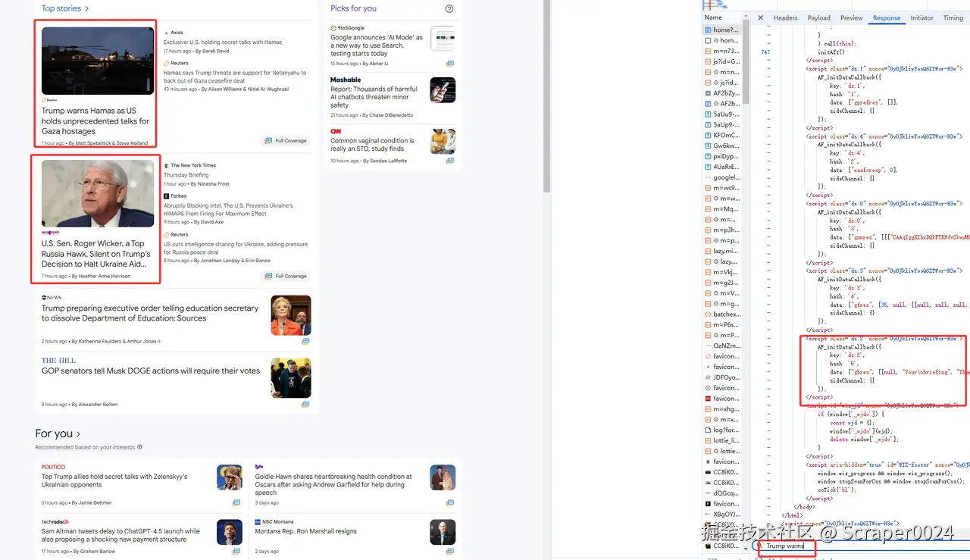Click the Full Coverage icon under the GOP senators story
This screenshot has width=970, height=560.
click(x=305, y=405)
